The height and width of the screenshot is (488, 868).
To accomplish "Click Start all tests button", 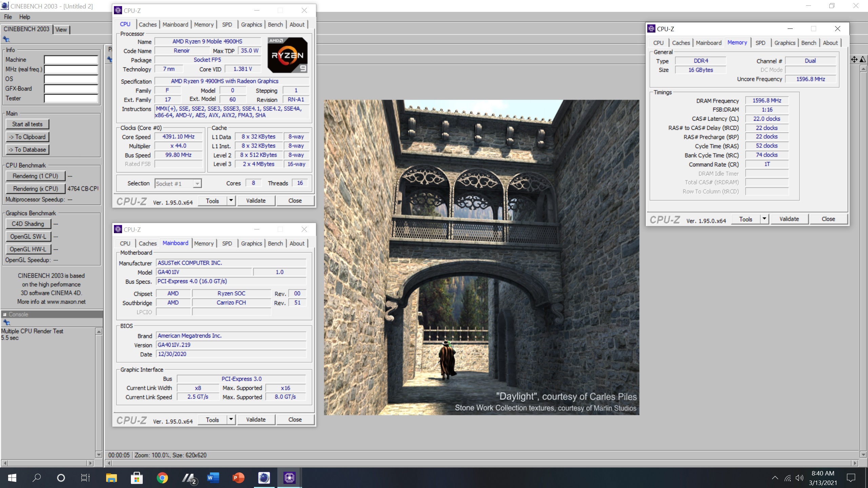I will [27, 124].
